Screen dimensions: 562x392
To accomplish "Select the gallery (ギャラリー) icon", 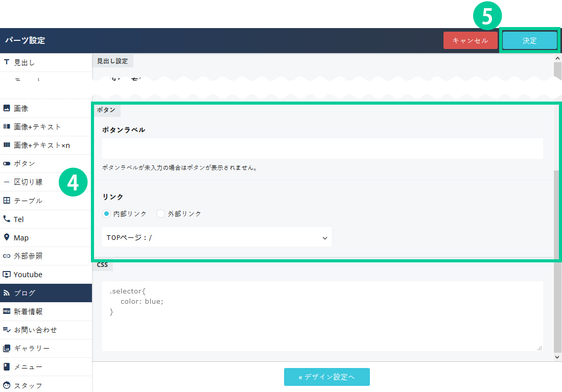I will 7,349.
